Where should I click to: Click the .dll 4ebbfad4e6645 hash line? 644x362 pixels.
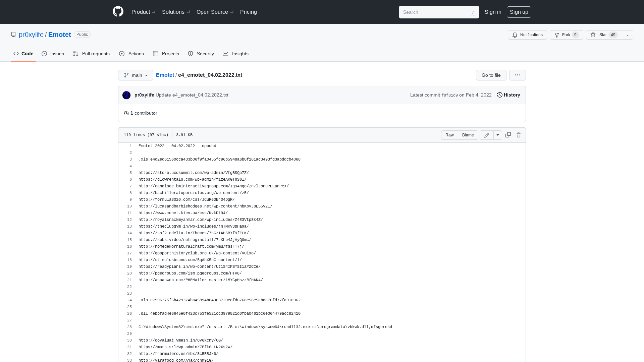[x=219, y=314]
